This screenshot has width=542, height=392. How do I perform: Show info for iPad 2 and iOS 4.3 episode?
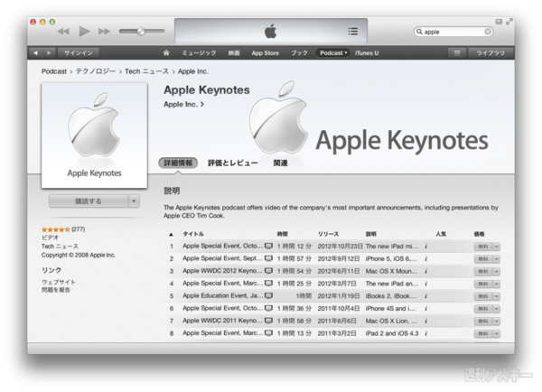tap(425, 333)
